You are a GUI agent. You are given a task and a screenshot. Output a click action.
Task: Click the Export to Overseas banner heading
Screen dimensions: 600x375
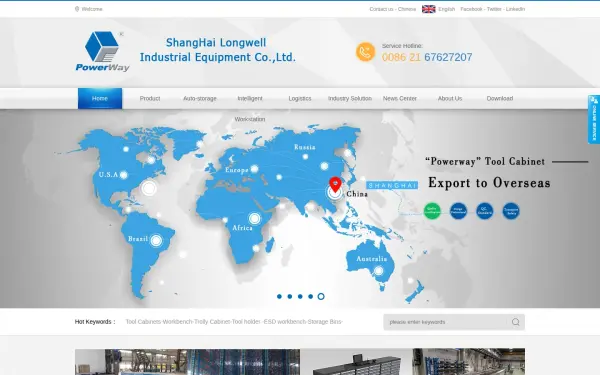click(x=489, y=183)
